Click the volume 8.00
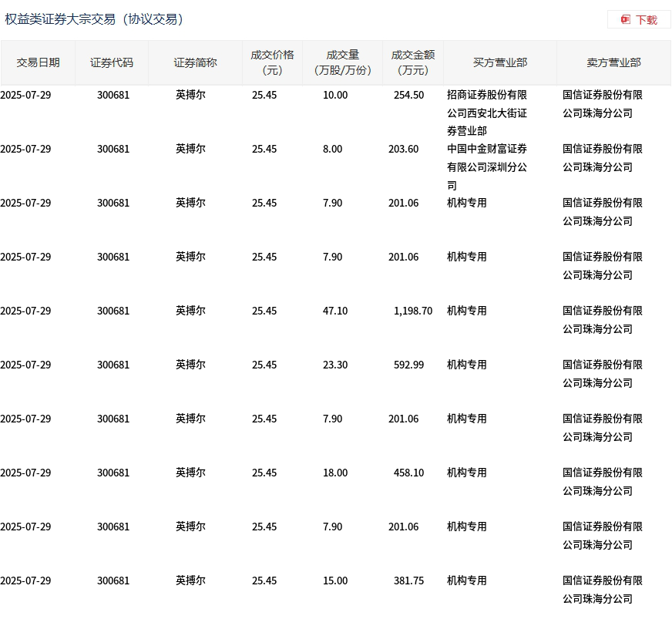This screenshot has height=626, width=672. click(333, 150)
